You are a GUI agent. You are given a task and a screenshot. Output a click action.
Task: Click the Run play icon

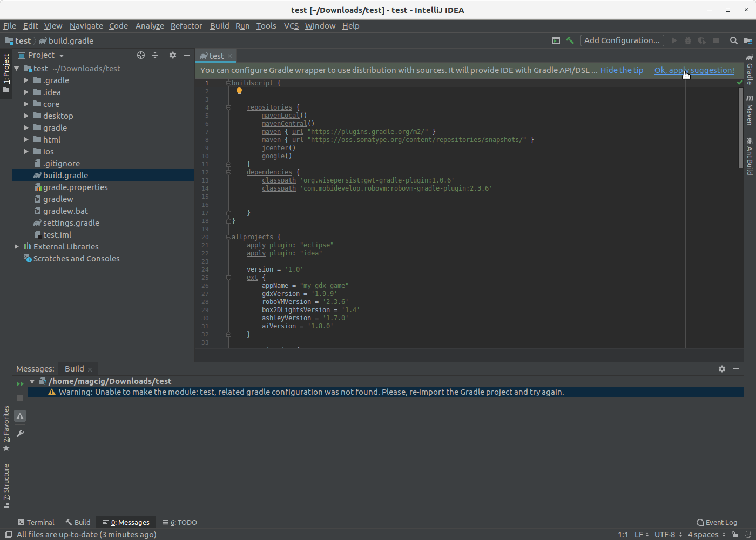(x=674, y=40)
